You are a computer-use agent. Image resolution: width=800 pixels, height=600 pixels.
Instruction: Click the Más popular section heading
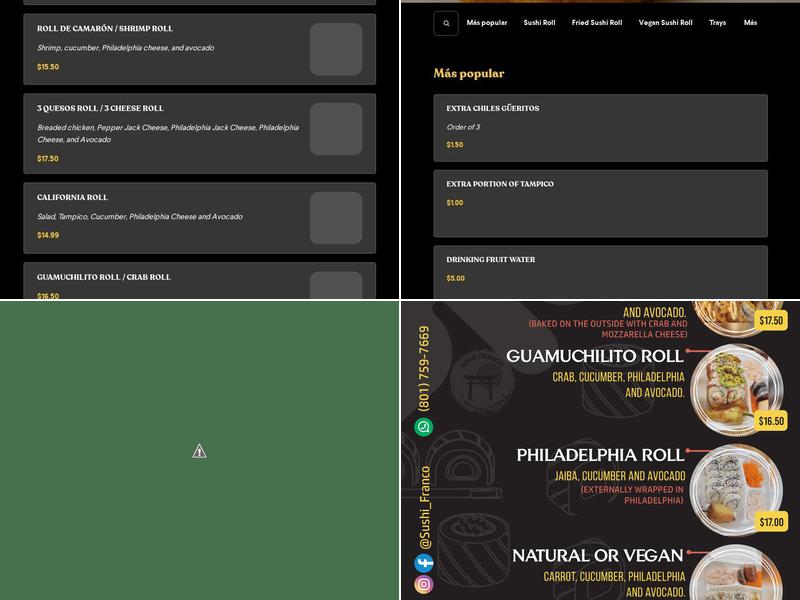(x=469, y=73)
